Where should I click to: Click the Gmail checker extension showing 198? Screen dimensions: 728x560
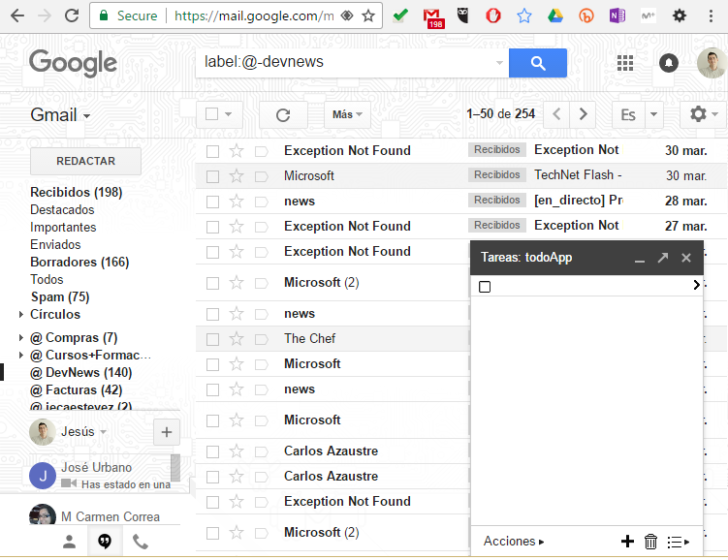click(x=433, y=17)
